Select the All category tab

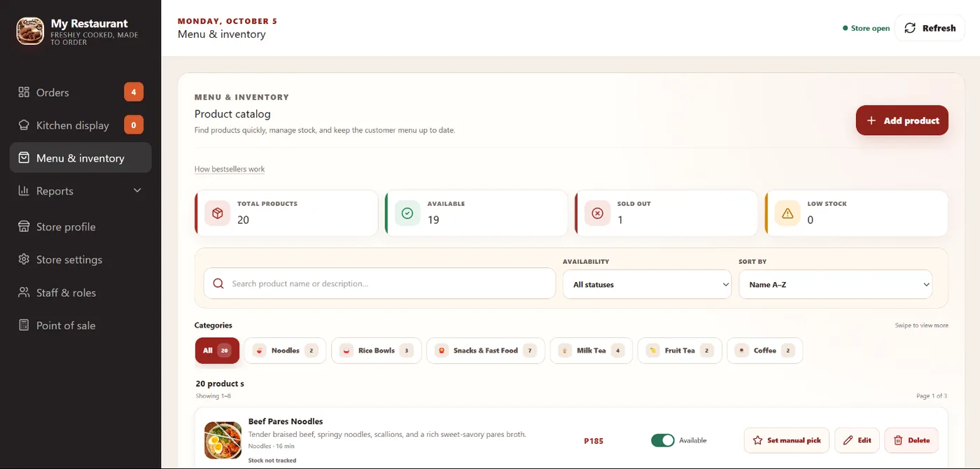pyautogui.click(x=217, y=351)
